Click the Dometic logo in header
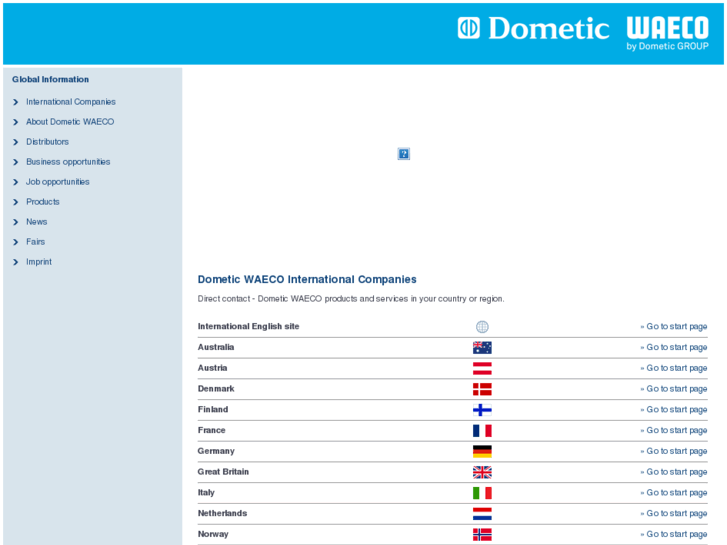Viewport: 727px width, 545px height. click(x=533, y=28)
